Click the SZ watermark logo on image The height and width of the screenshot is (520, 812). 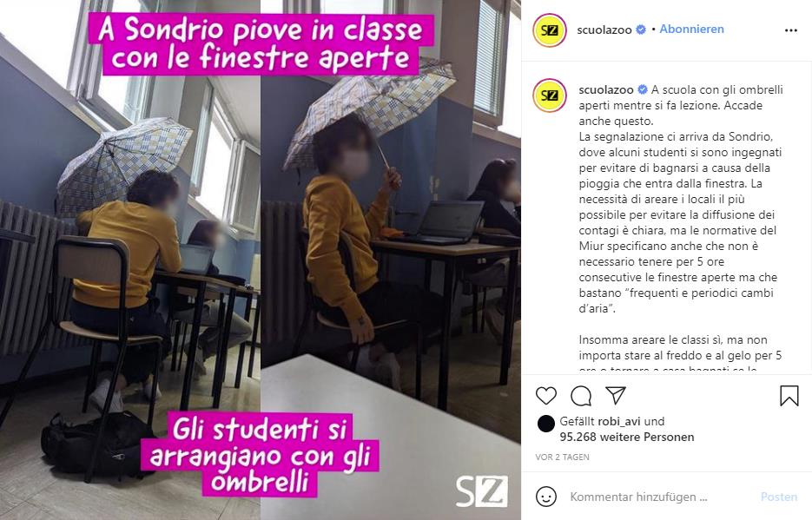click(482, 491)
